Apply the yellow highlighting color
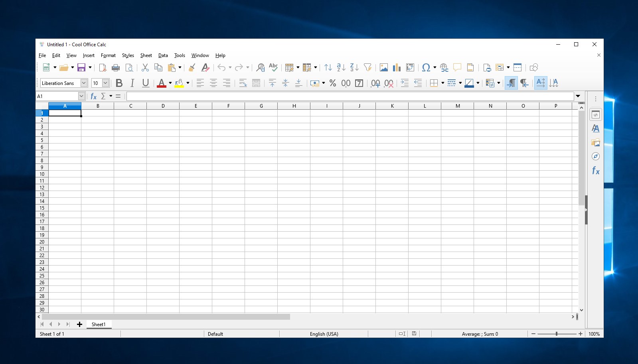Image resolution: width=638 pixels, height=364 pixels. 179,83
